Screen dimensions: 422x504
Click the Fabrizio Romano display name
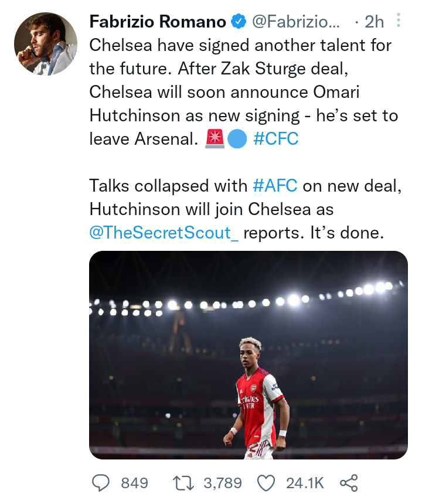158,22
